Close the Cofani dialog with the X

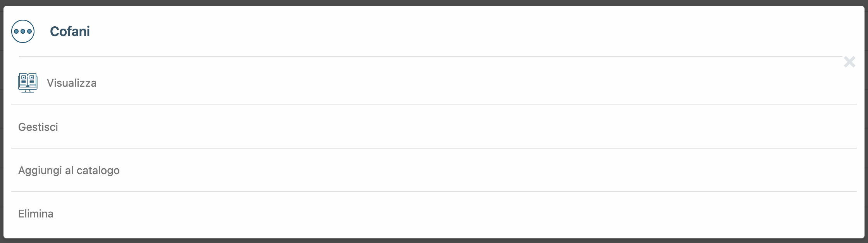849,62
